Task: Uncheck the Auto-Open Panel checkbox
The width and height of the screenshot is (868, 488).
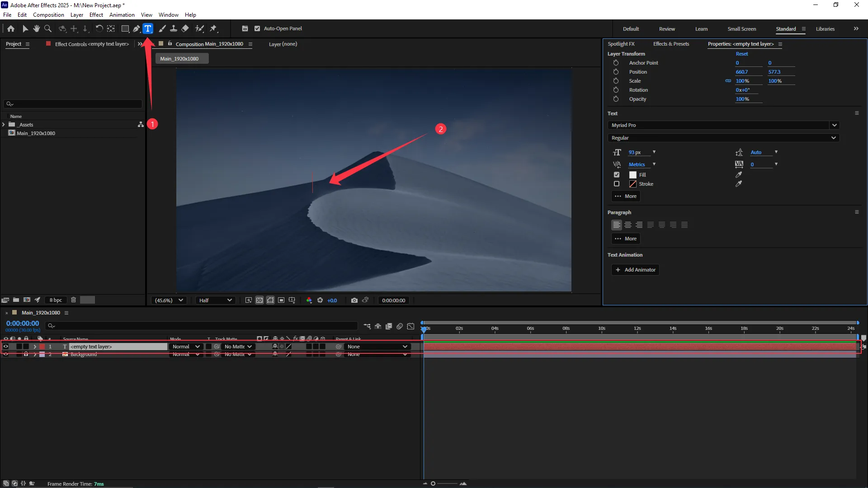Action: (x=257, y=28)
